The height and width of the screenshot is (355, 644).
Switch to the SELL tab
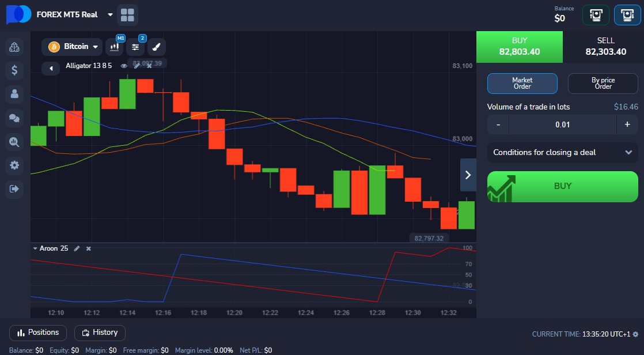click(605, 47)
